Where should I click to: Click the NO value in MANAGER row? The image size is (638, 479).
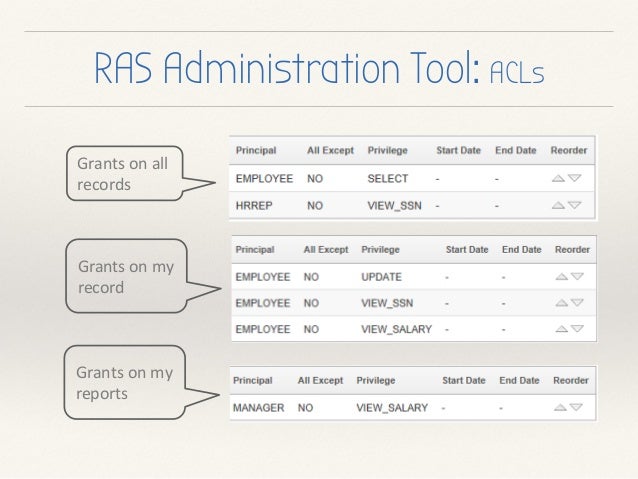tap(305, 408)
